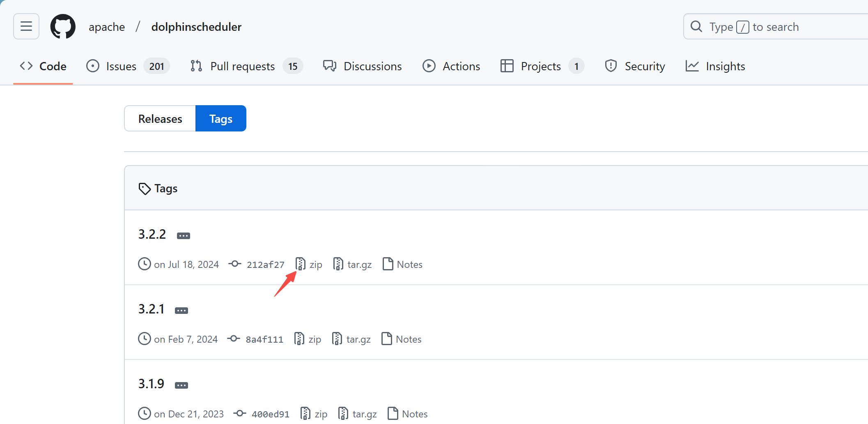Screen dimensions: 868x424
Task: Go to the Discussions tab
Action: click(363, 66)
